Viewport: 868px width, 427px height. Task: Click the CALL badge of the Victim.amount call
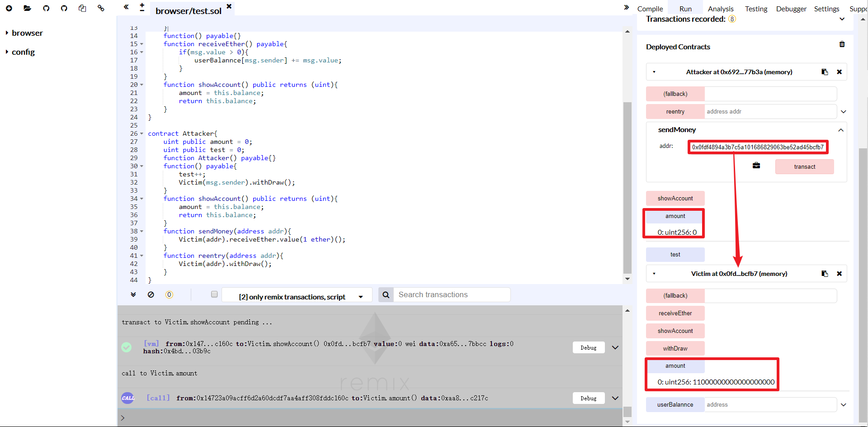pos(128,398)
